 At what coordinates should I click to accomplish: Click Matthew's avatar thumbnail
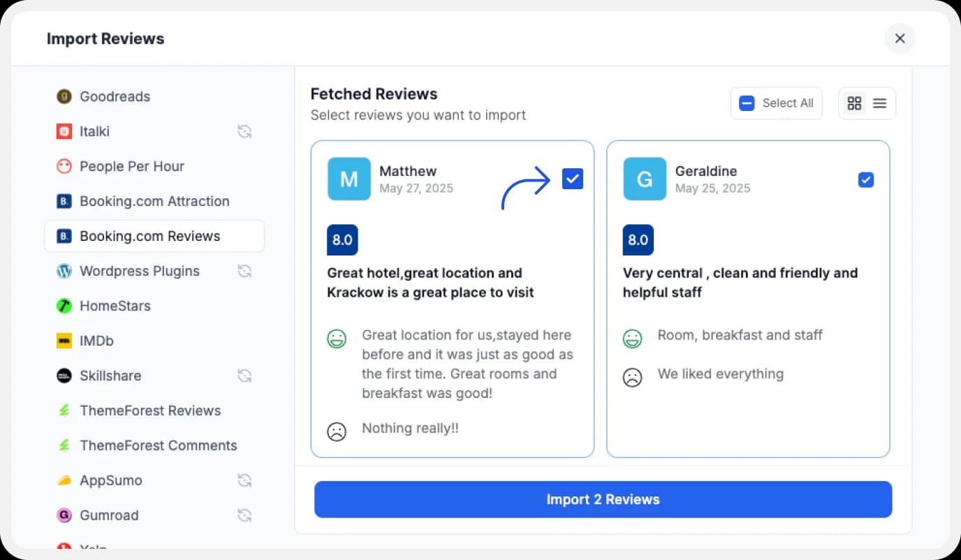click(x=349, y=179)
